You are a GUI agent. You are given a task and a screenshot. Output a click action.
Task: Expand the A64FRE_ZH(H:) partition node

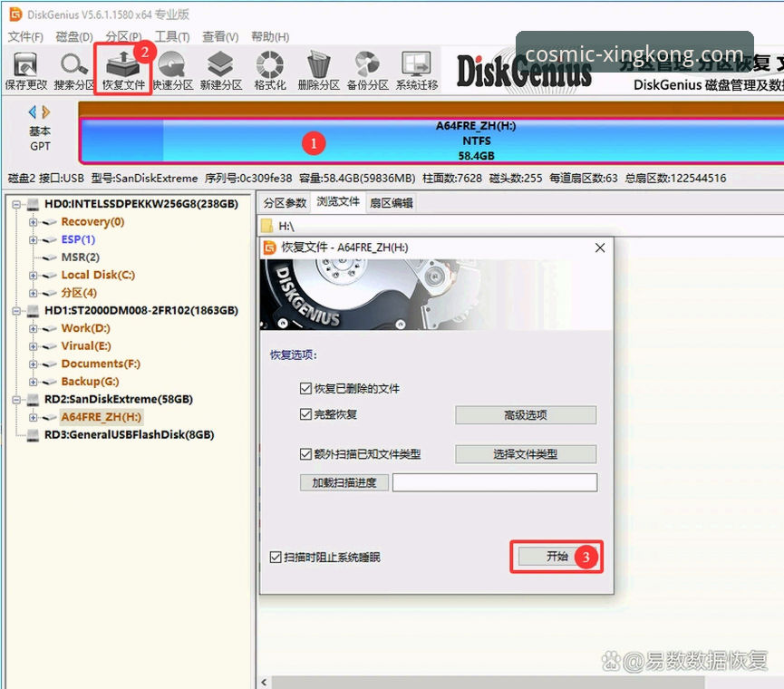33,417
